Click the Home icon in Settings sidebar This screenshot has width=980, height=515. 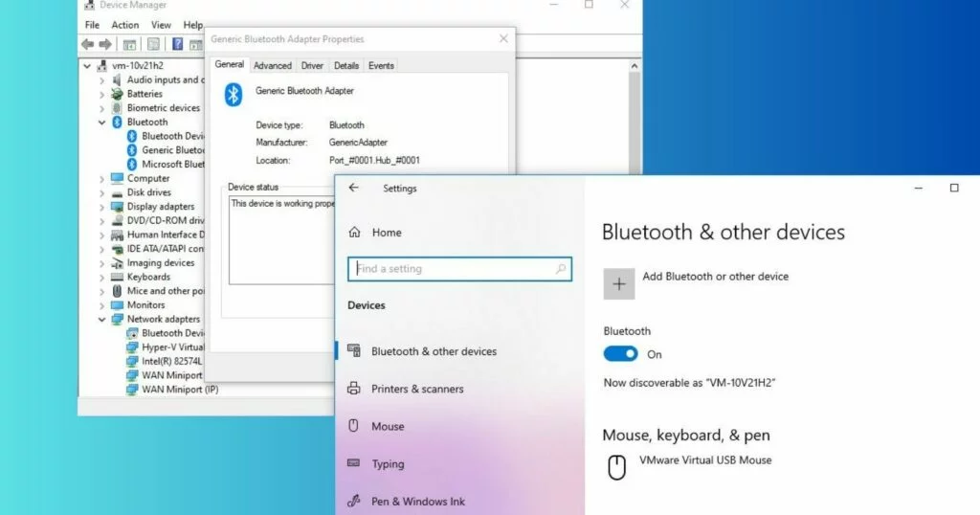tap(355, 233)
